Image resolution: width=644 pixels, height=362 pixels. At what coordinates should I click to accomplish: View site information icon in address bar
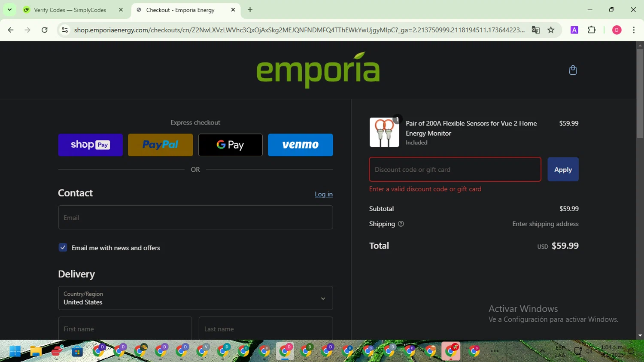(x=65, y=30)
